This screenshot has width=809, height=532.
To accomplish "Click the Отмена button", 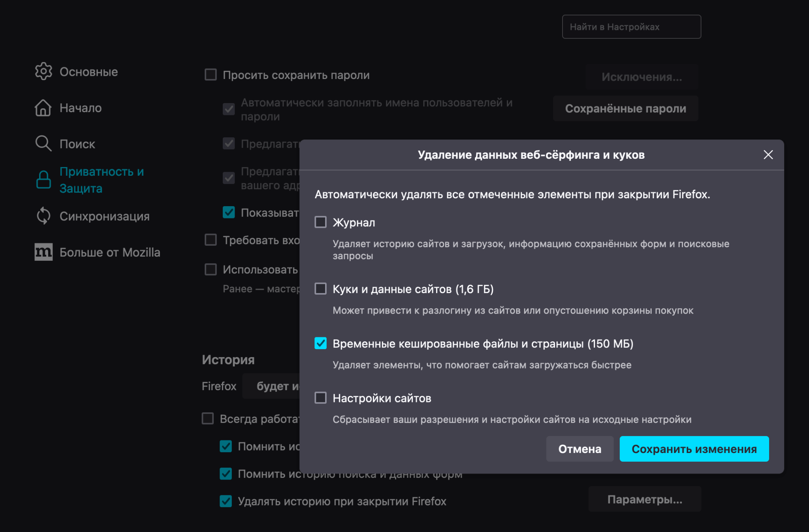I will (x=579, y=449).
